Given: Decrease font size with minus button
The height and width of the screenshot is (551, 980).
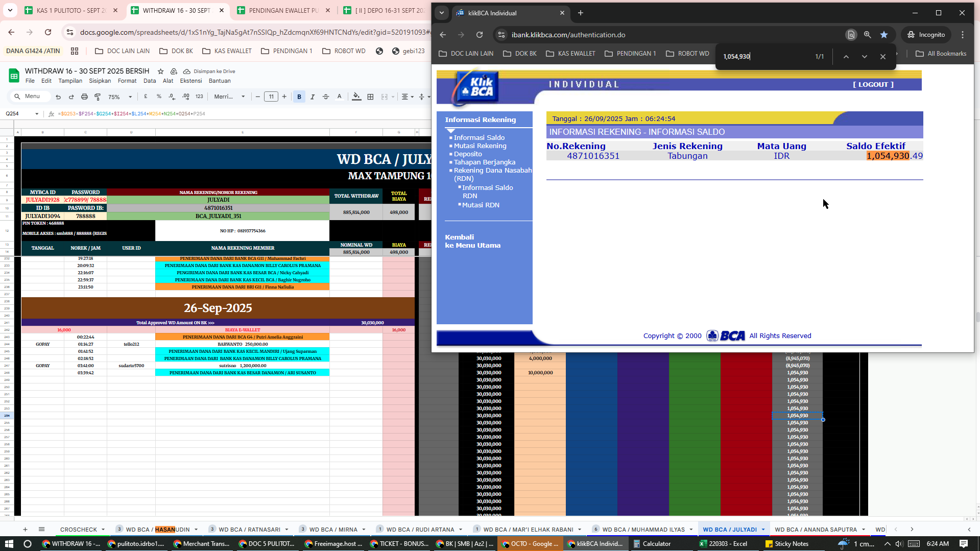Looking at the screenshot, I should [258, 97].
